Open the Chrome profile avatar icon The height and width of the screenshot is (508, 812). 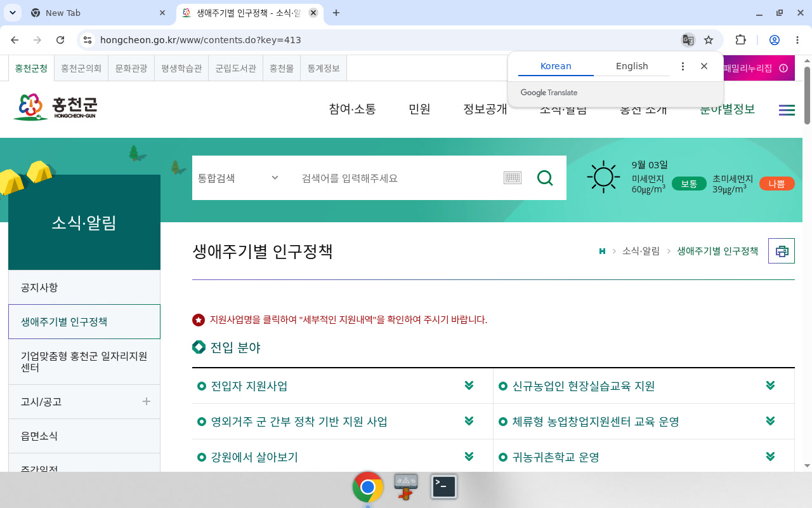pyautogui.click(x=775, y=40)
